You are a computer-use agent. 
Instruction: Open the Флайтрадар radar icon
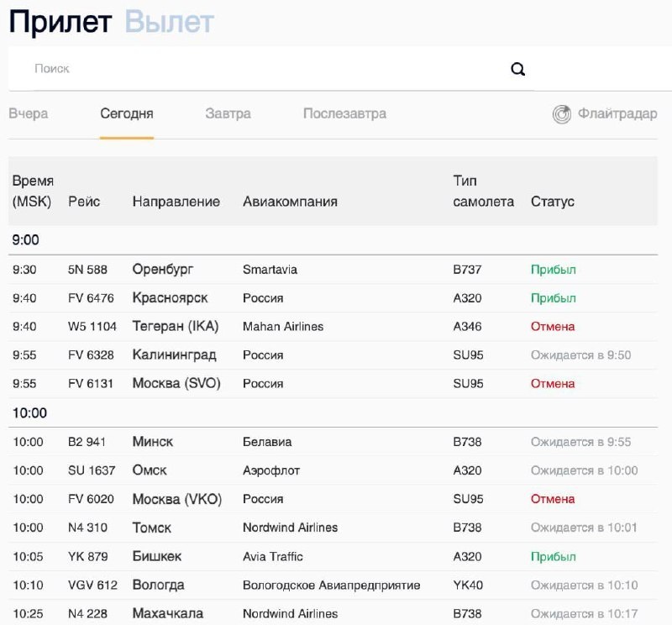point(561,114)
